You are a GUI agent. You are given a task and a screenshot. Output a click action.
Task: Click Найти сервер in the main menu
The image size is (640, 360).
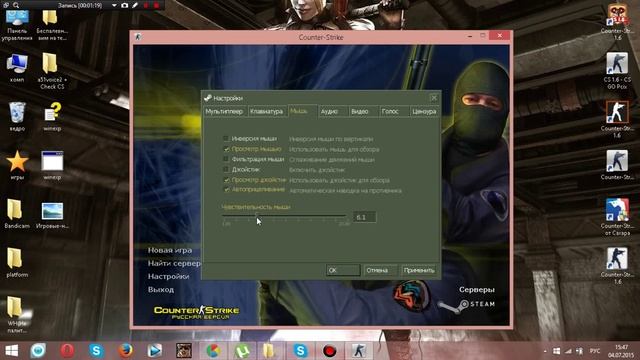[x=174, y=263]
